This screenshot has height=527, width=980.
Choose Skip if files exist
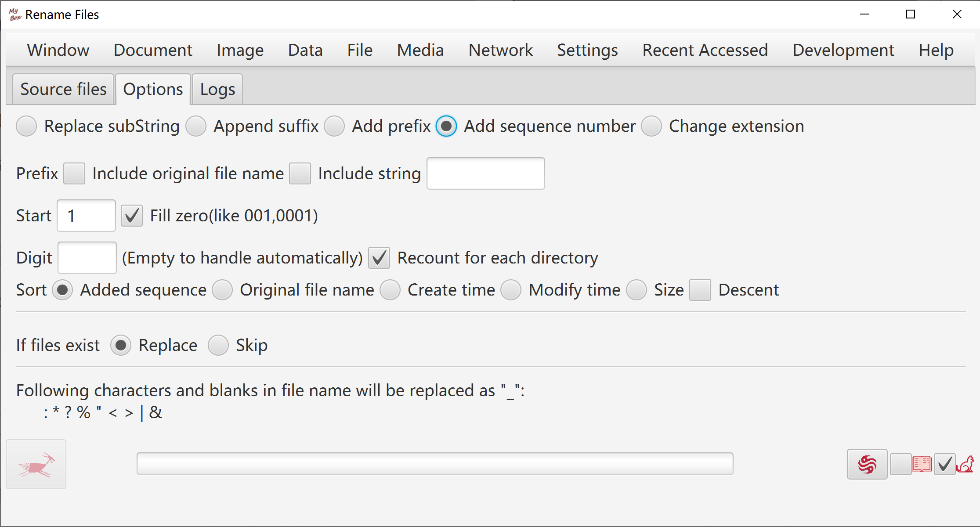(218, 345)
